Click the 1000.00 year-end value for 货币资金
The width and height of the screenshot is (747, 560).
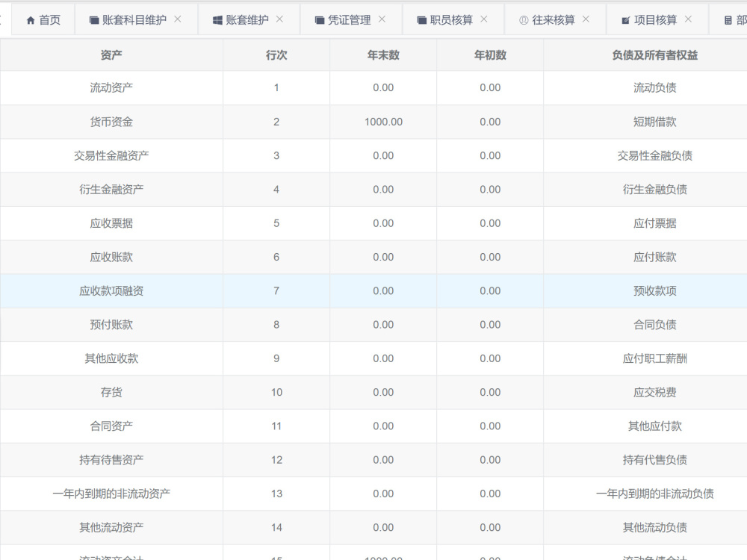[383, 122]
